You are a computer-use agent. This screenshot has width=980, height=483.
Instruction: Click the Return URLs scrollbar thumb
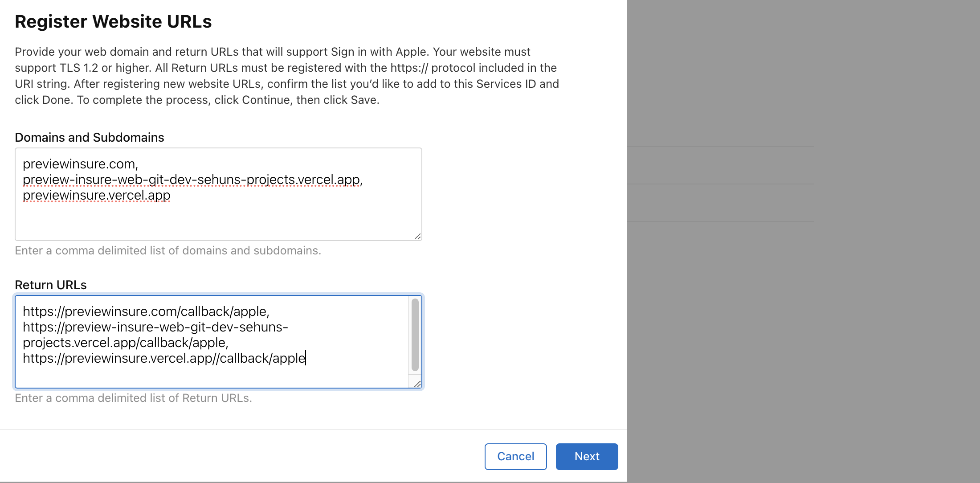(415, 334)
